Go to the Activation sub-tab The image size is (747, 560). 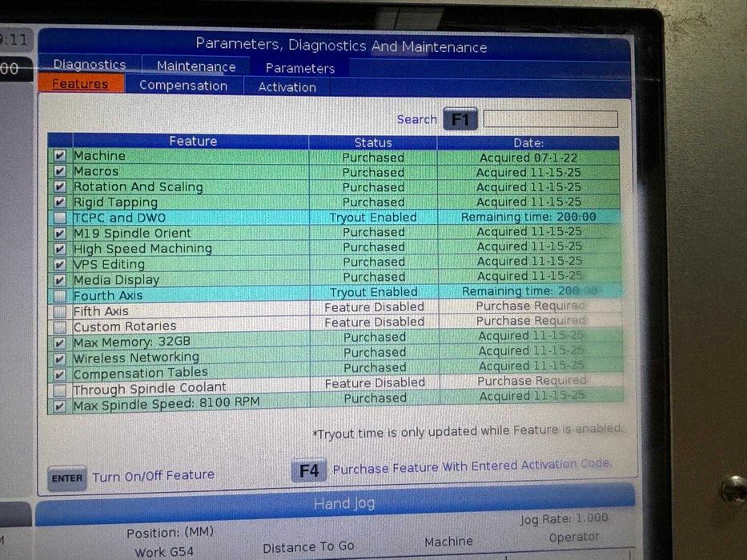(287, 87)
